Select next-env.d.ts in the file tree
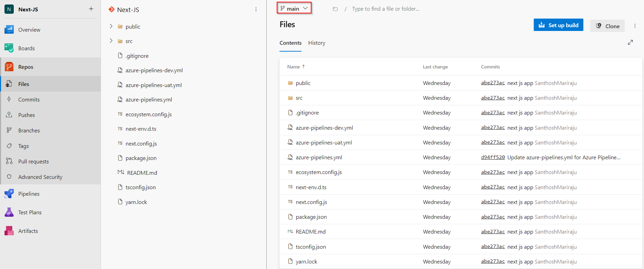This screenshot has width=644, height=269. click(141, 129)
